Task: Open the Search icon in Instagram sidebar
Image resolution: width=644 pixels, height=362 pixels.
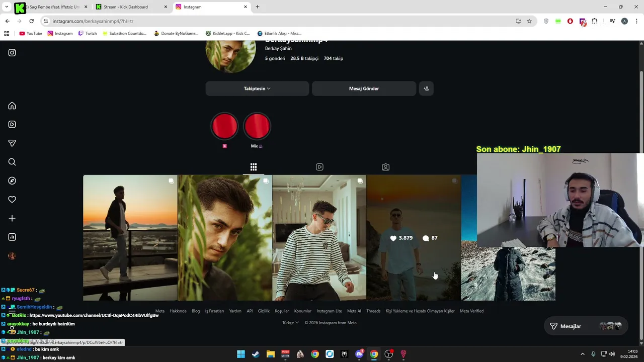Action: point(12,162)
